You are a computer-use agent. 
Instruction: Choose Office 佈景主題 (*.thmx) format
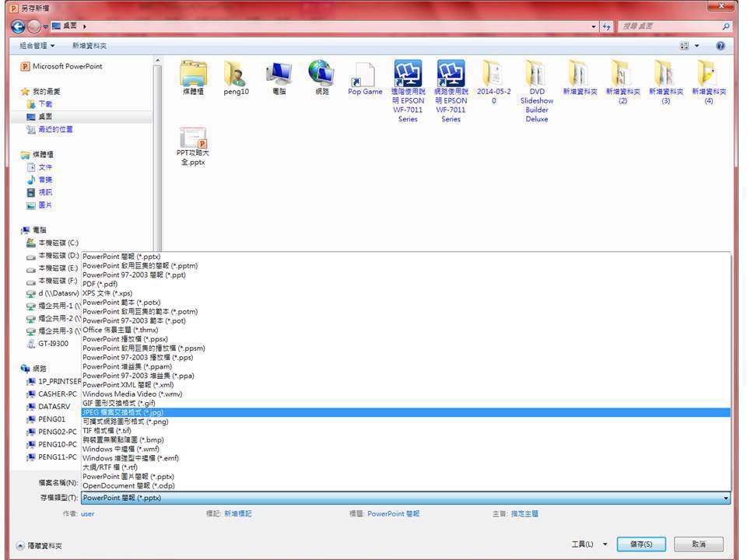406,330
